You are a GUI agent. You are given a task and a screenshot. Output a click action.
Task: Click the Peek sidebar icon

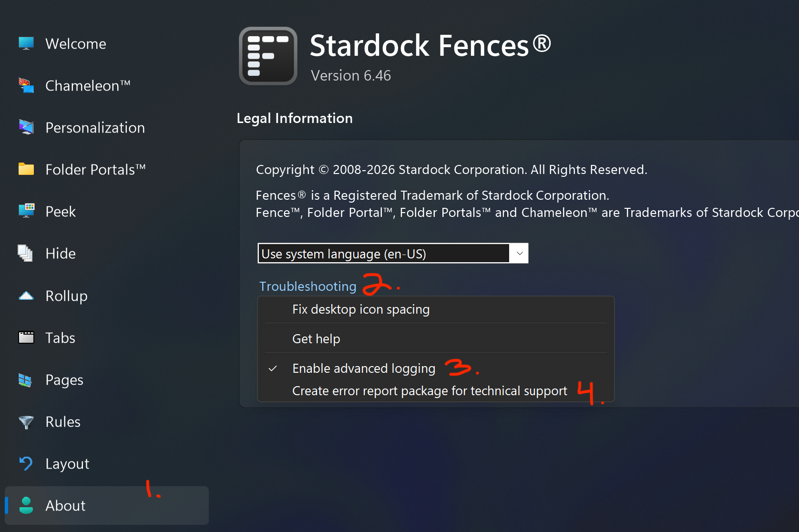coord(26,211)
